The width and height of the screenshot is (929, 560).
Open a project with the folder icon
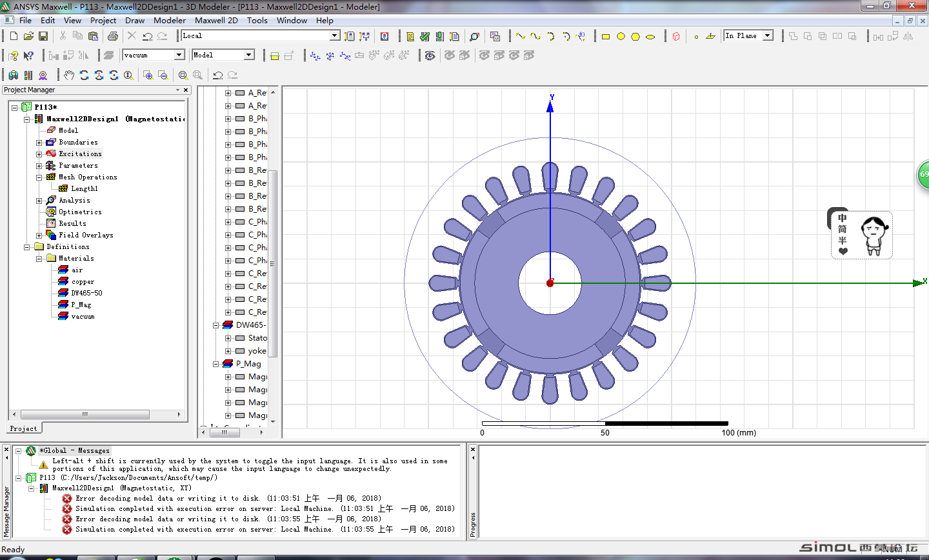[x=28, y=36]
